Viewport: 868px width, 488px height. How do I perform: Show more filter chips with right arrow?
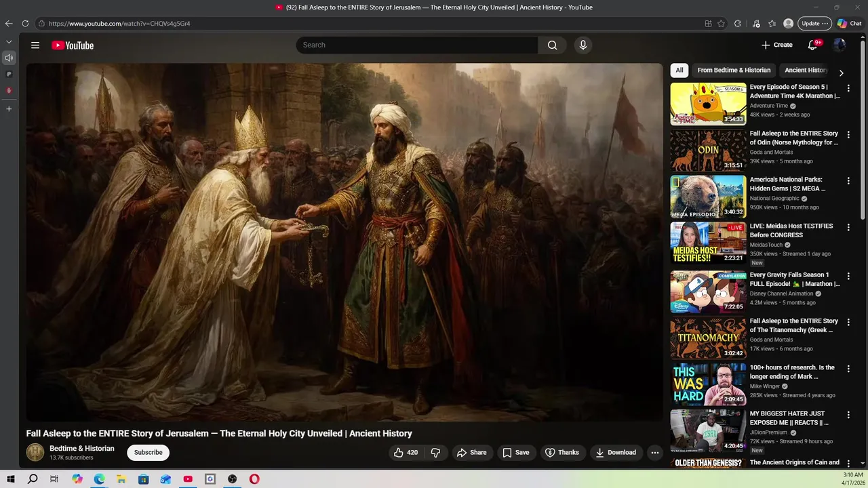point(842,73)
